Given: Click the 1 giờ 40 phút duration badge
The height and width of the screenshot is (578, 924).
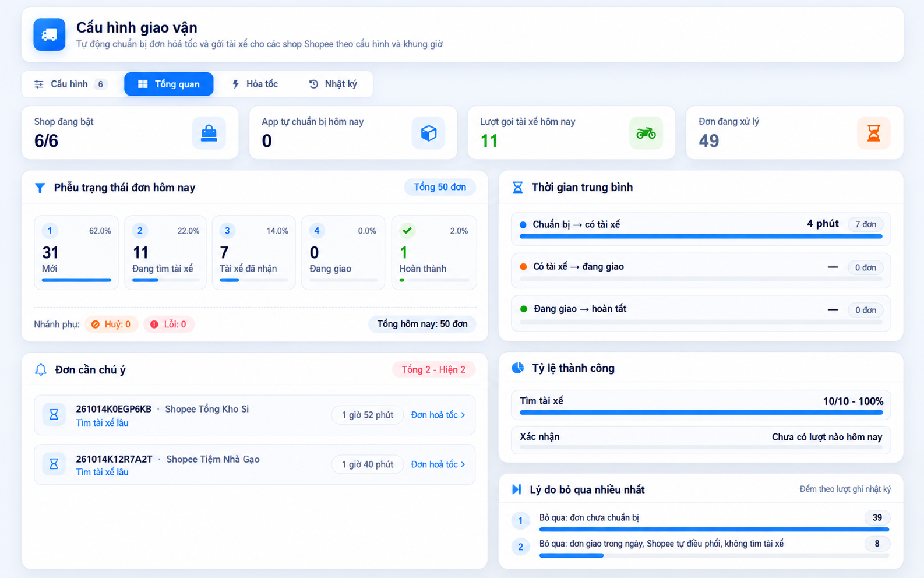Looking at the screenshot, I should tap(367, 464).
